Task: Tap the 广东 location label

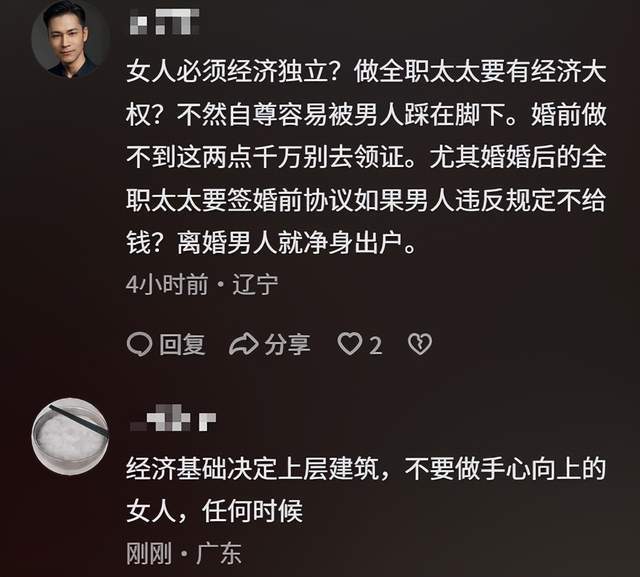Action: point(219,553)
